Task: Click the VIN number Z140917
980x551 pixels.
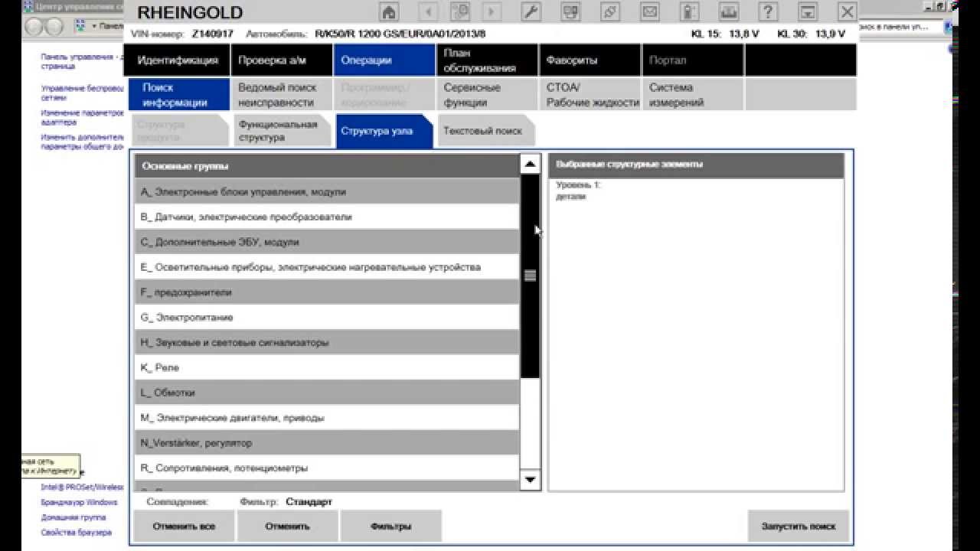Action: tap(213, 34)
